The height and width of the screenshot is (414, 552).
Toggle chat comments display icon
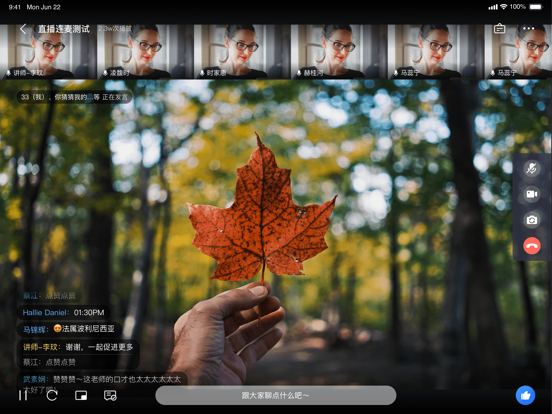(x=110, y=395)
